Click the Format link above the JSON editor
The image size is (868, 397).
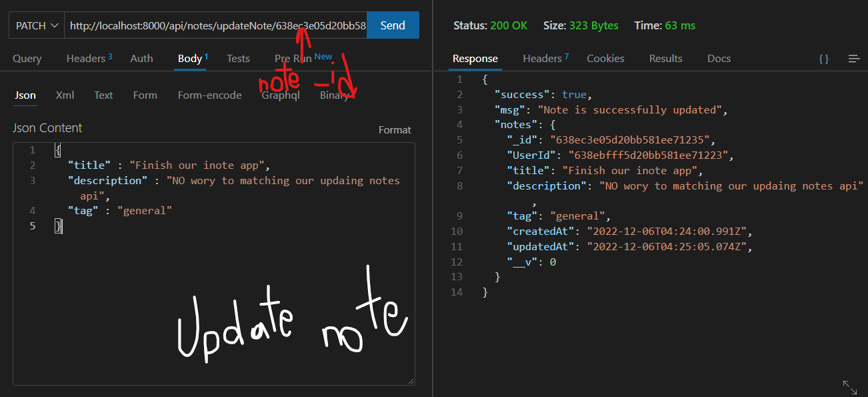coord(395,129)
